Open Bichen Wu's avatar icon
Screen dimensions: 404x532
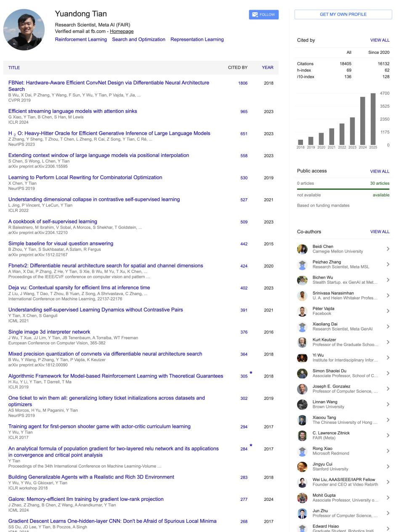click(302, 280)
